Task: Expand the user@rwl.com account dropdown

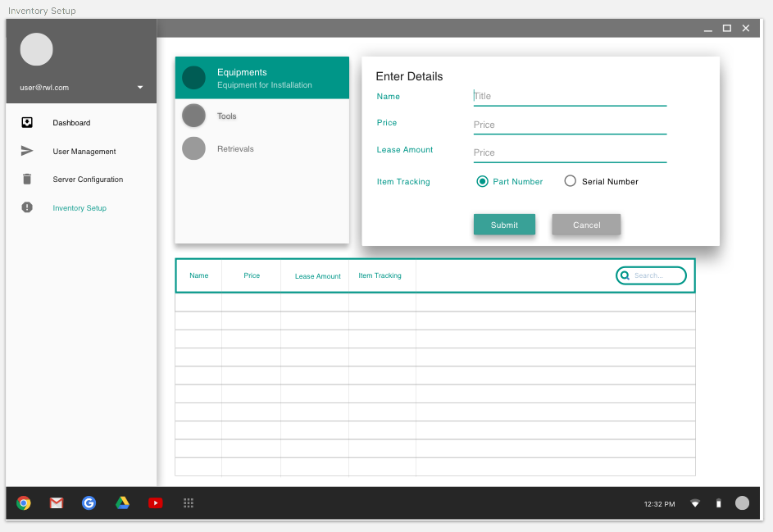Action: 140,88
